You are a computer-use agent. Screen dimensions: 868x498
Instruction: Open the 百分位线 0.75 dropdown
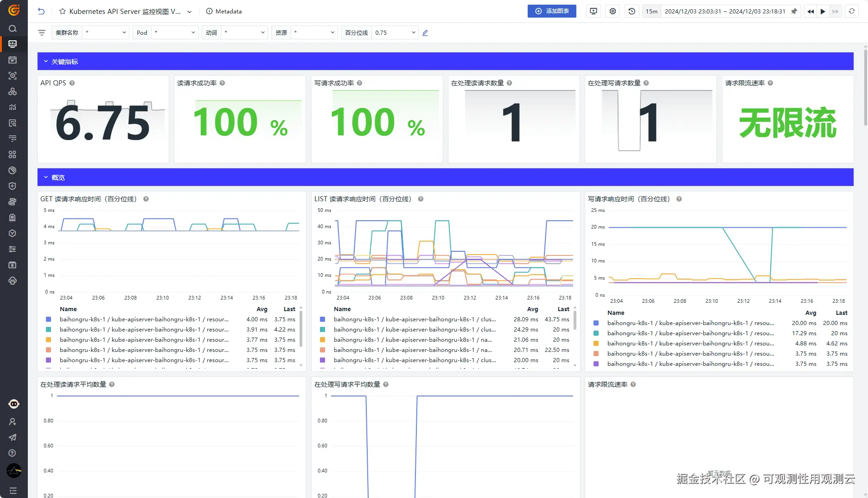(x=395, y=32)
